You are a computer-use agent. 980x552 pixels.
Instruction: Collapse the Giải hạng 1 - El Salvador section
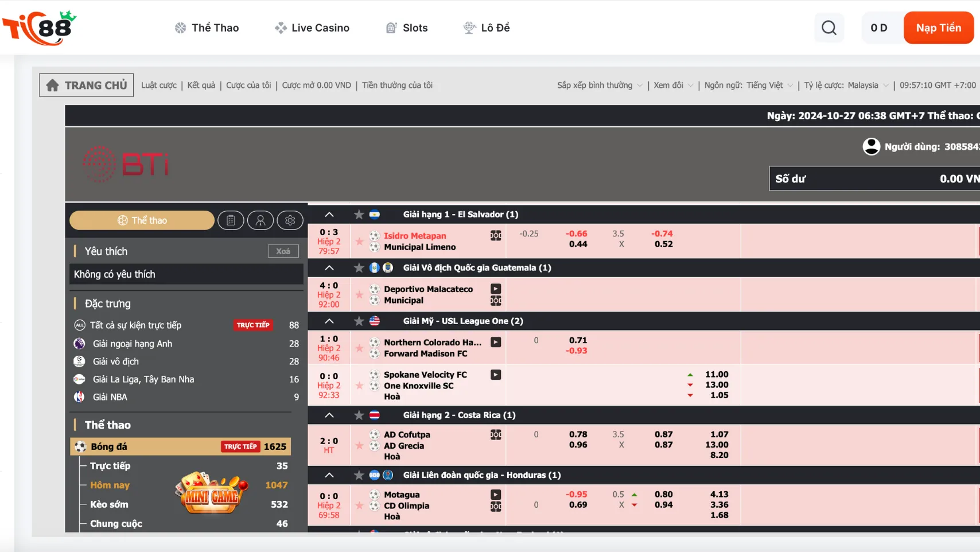329,215
